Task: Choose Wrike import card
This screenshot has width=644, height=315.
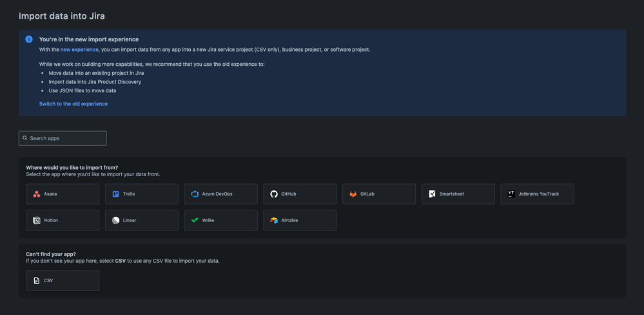Action: click(221, 220)
